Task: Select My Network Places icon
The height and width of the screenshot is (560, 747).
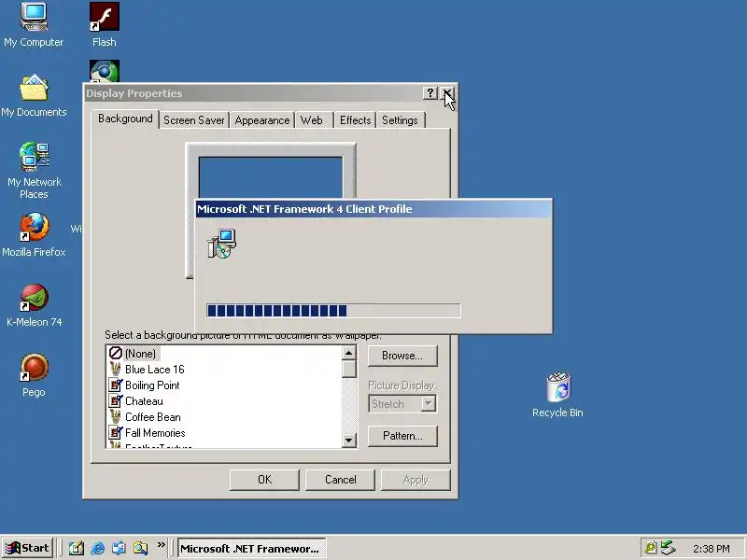Action: [x=34, y=170]
